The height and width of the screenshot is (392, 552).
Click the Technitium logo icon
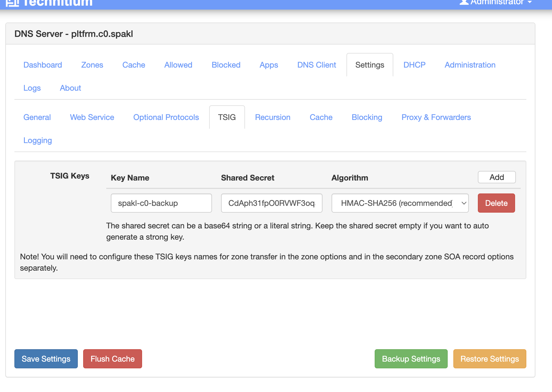[12, 3]
